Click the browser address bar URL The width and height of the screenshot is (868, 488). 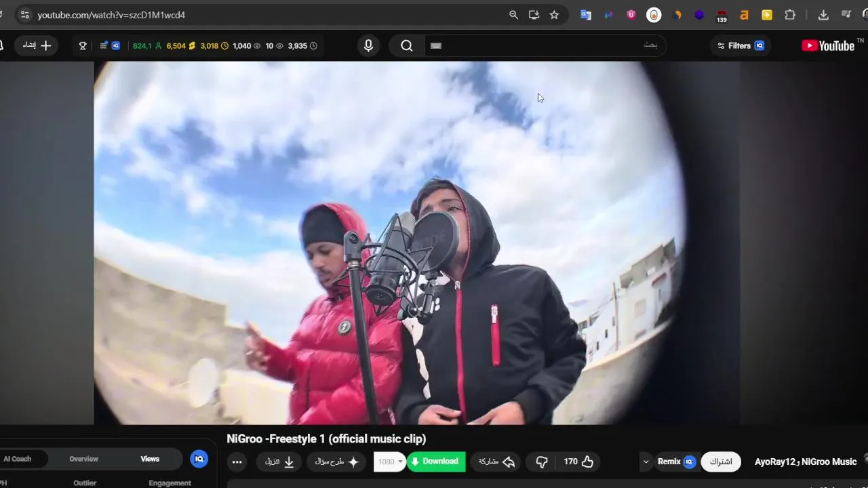click(111, 15)
